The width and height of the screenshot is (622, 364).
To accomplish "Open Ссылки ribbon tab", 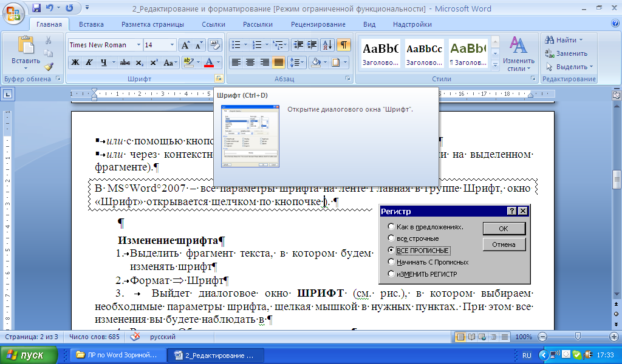I will tap(213, 24).
